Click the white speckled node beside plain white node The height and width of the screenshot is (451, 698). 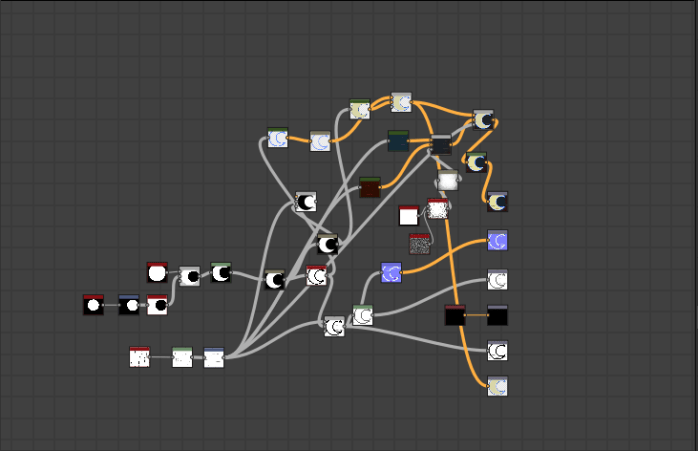coord(437,209)
